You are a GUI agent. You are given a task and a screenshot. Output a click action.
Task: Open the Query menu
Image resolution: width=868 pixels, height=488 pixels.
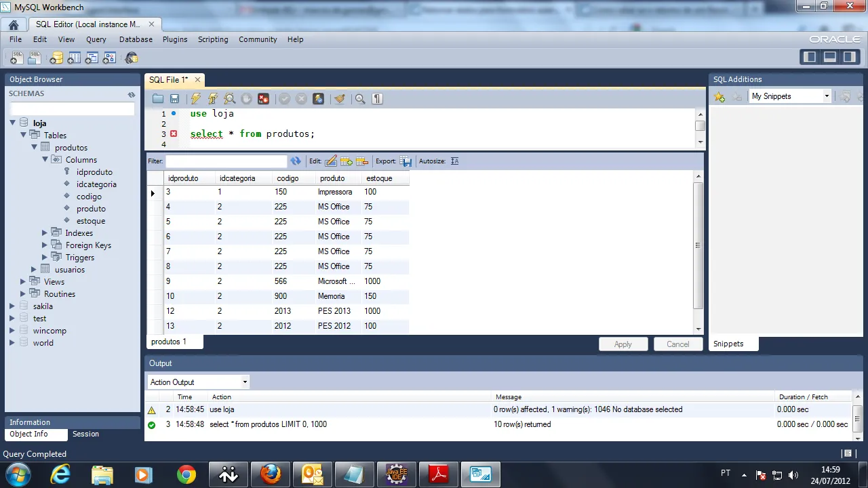pyautogui.click(x=96, y=39)
